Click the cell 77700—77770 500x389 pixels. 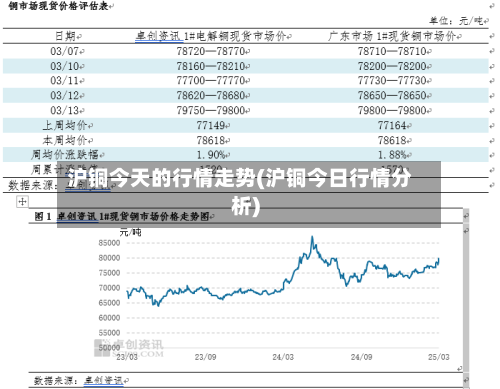point(211,81)
